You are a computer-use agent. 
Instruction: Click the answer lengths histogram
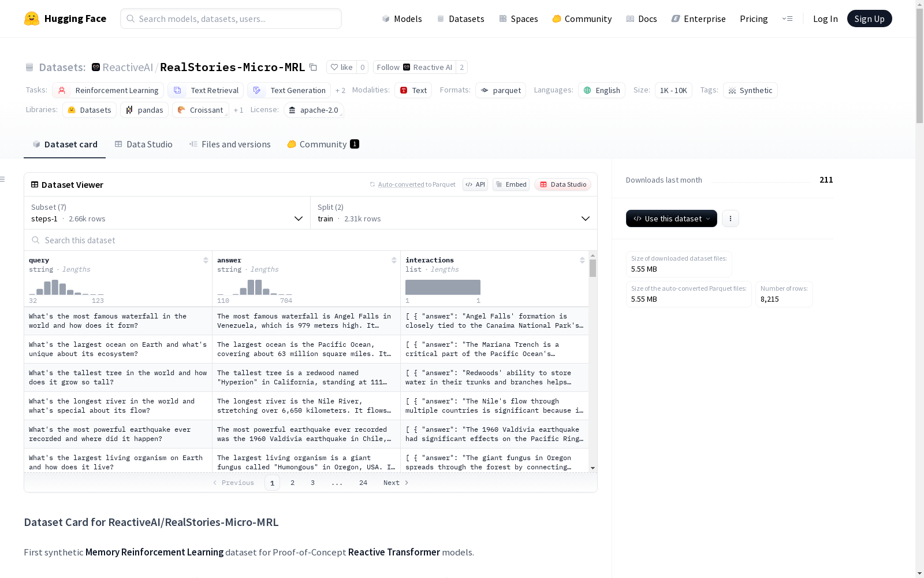[255, 287]
